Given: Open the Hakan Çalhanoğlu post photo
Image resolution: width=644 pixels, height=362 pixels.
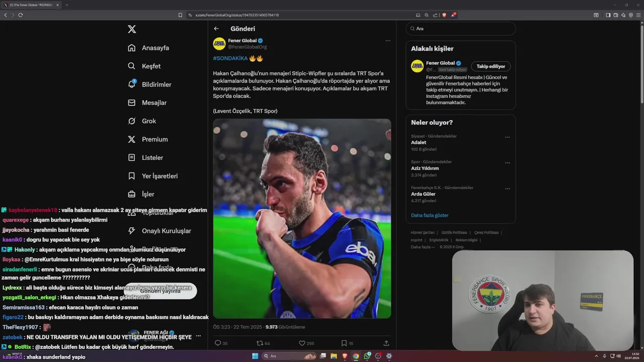Looking at the screenshot, I should coord(302,218).
